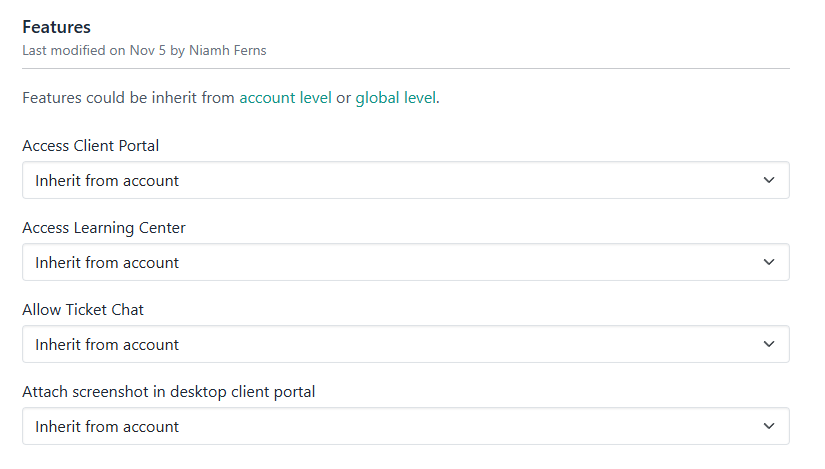825x469 pixels.
Task: Click "Inherit from account" value under Allow Ticket Chat
Action: [107, 345]
